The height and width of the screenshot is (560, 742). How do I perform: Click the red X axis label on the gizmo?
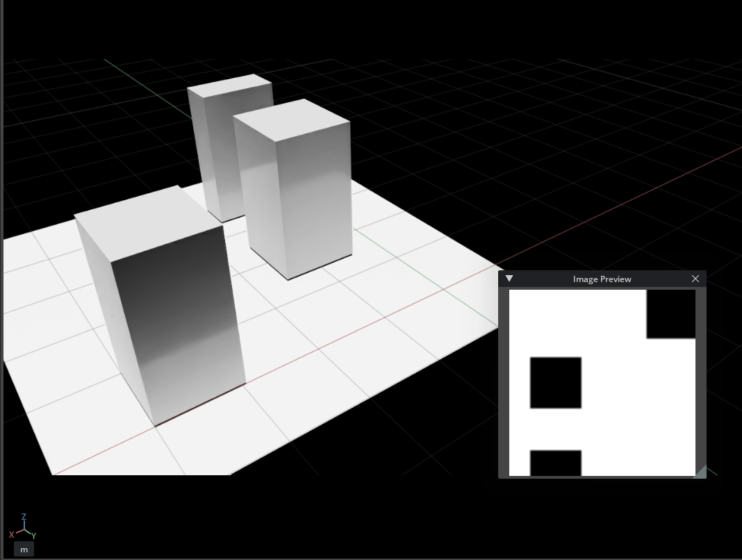click(10, 535)
